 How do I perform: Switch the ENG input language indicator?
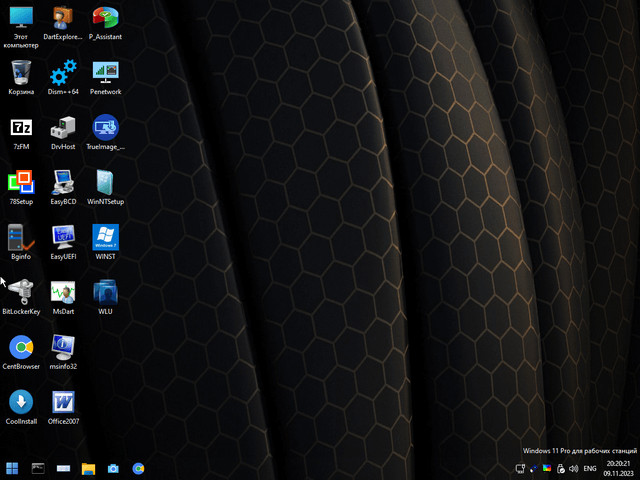[x=590, y=468]
